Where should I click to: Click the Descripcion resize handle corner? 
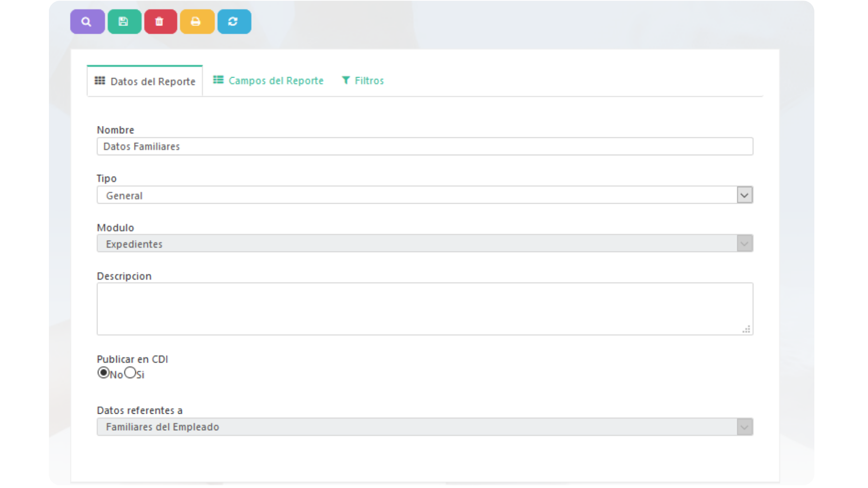pyautogui.click(x=747, y=329)
